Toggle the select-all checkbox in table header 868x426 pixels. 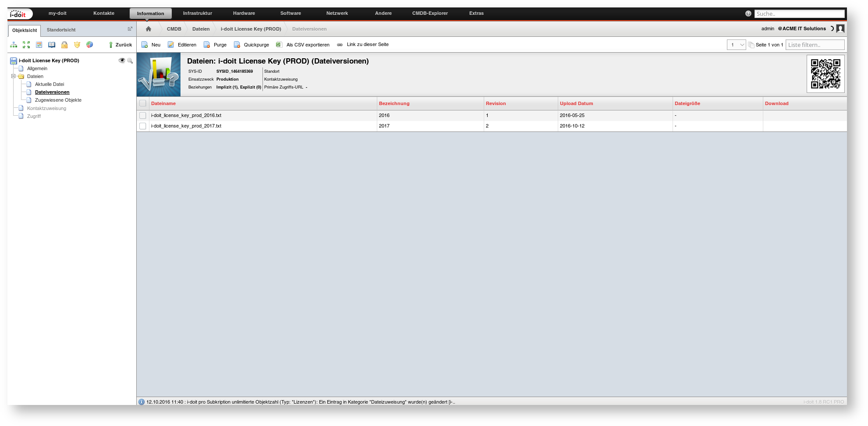click(143, 103)
